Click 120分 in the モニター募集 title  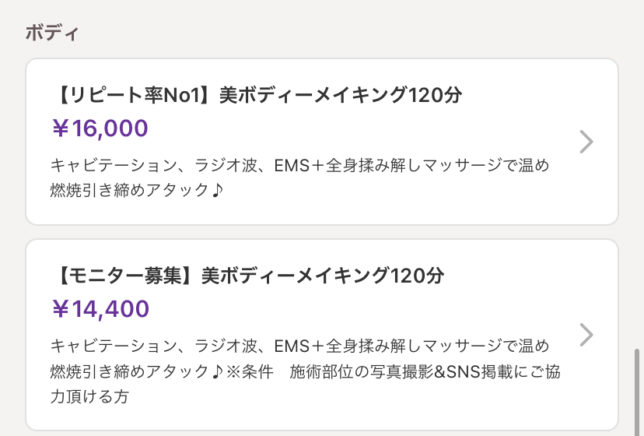416,275
